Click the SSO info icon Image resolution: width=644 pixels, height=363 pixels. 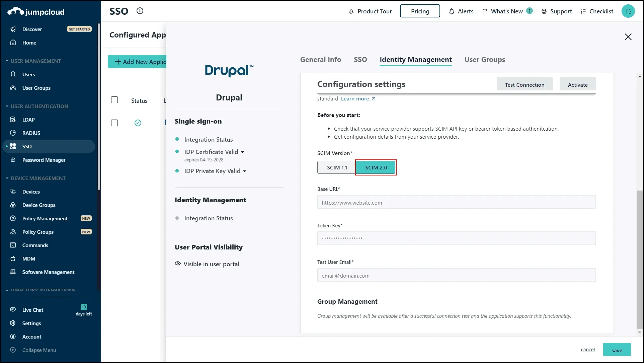(140, 11)
